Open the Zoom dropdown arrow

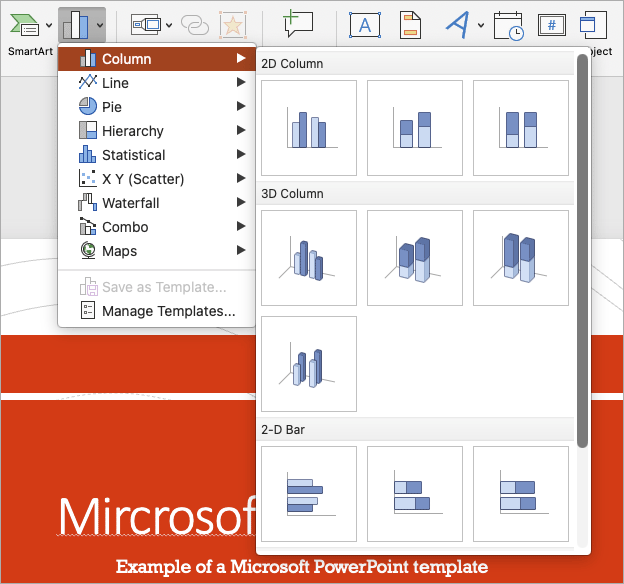click(x=169, y=25)
